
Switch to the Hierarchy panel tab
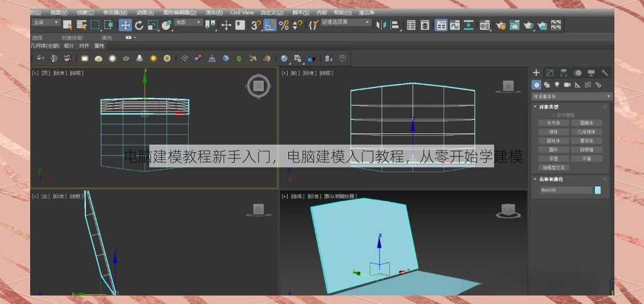[564, 73]
